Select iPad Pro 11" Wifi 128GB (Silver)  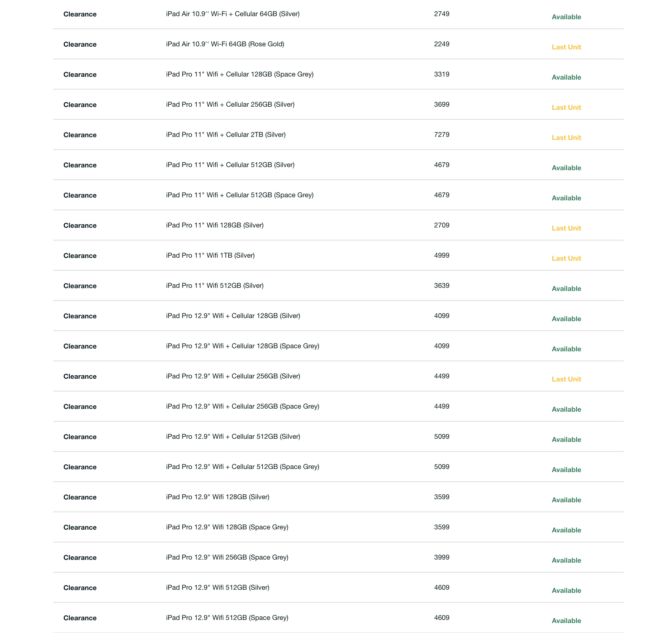point(215,225)
